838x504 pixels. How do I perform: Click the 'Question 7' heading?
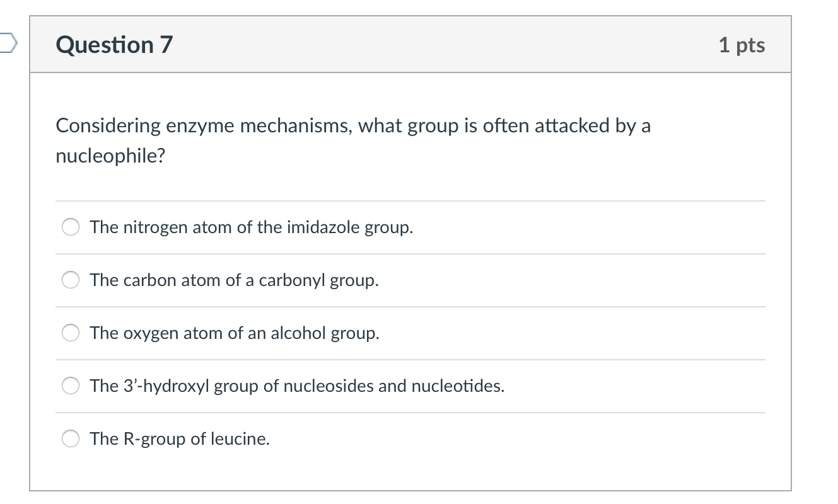[x=113, y=45]
